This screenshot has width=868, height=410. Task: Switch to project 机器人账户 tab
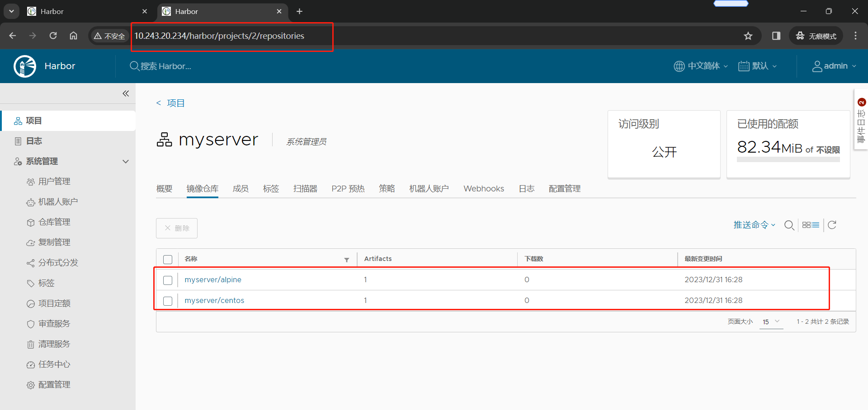tap(429, 189)
